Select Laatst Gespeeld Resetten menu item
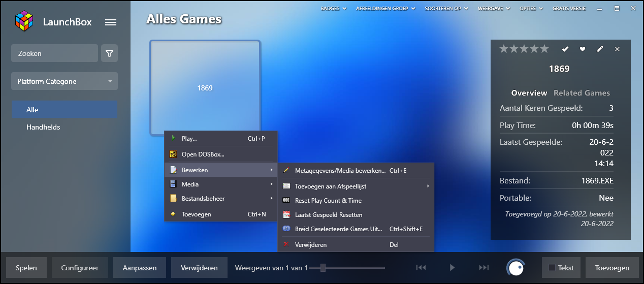Image resolution: width=644 pixels, height=284 pixels. (356, 214)
